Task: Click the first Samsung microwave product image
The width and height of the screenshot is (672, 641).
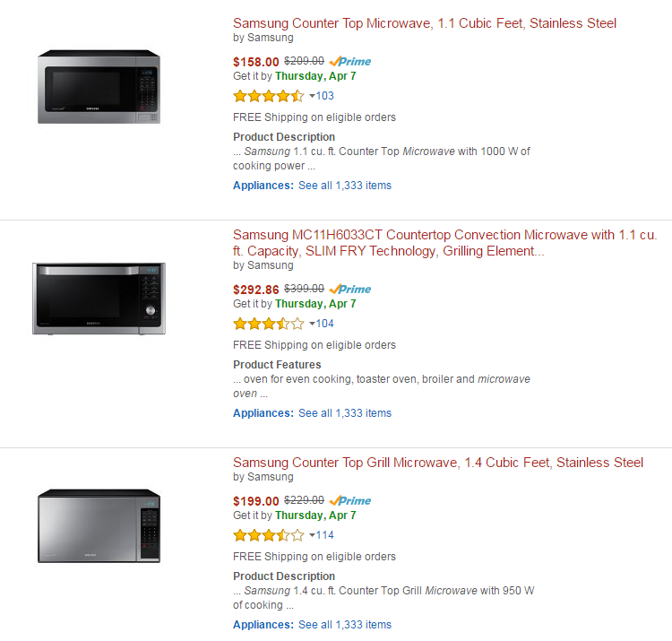Action: coord(99,87)
